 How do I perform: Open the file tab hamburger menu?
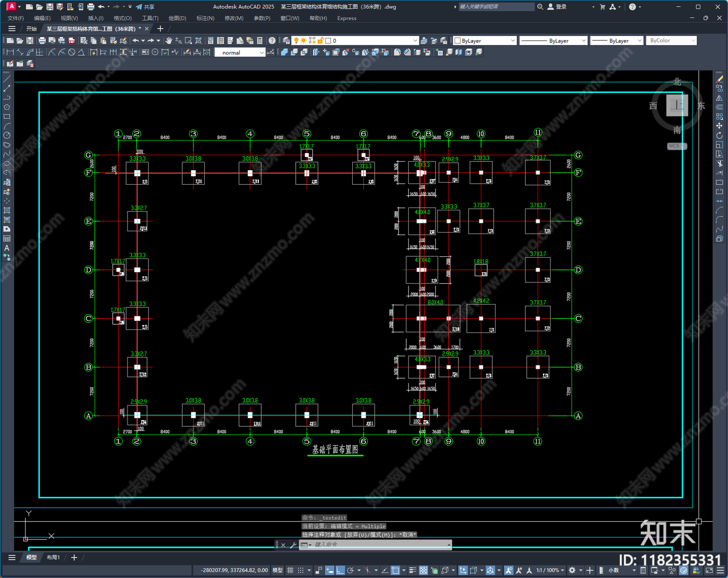point(12,29)
